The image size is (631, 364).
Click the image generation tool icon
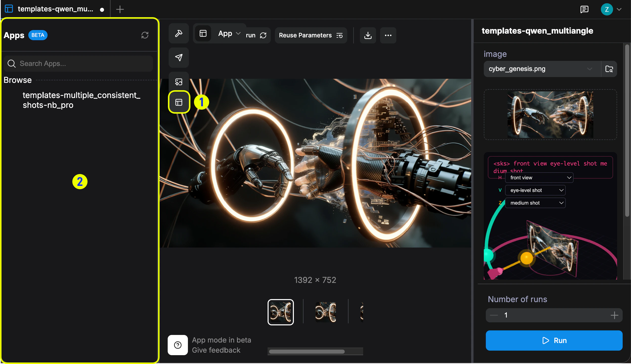coord(178,81)
